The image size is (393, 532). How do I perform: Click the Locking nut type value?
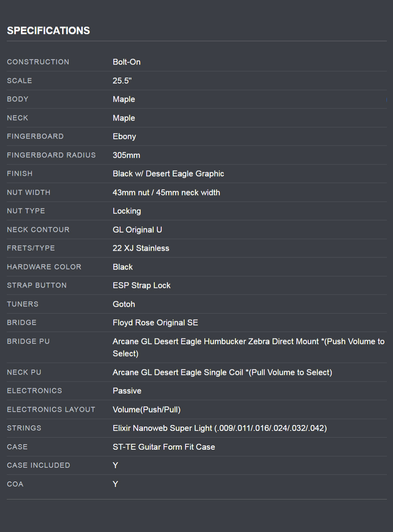(x=126, y=211)
